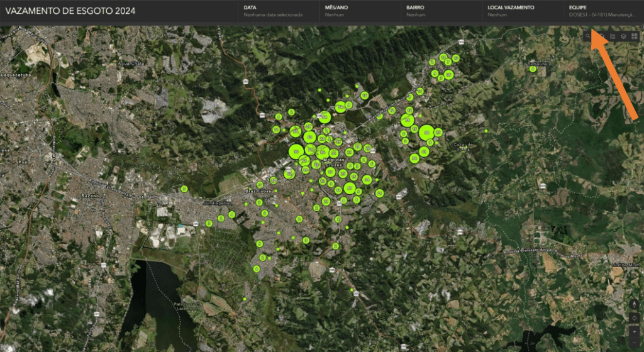
Task: Zoom out of the map
Action: point(634,343)
